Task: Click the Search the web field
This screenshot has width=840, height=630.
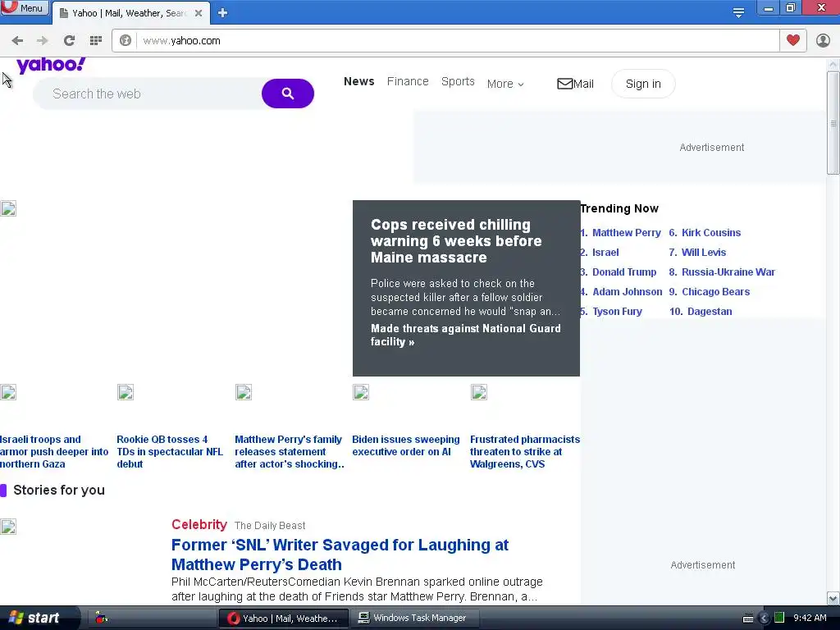Action: (x=148, y=94)
